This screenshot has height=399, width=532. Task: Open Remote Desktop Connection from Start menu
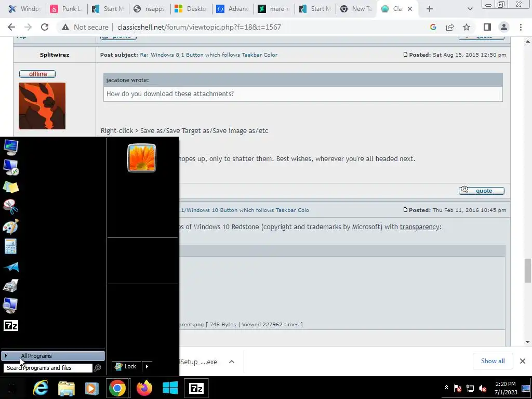coord(11,167)
